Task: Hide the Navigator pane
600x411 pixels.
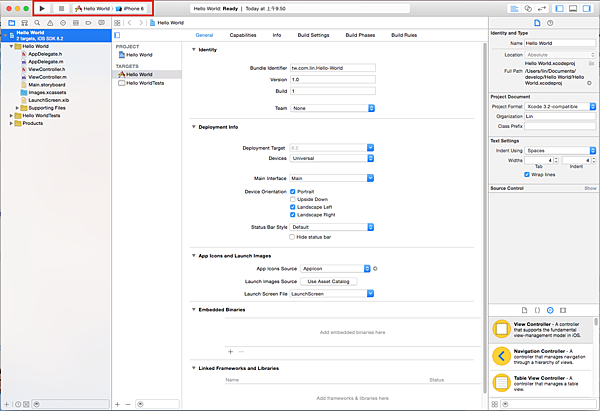Action: [x=559, y=8]
